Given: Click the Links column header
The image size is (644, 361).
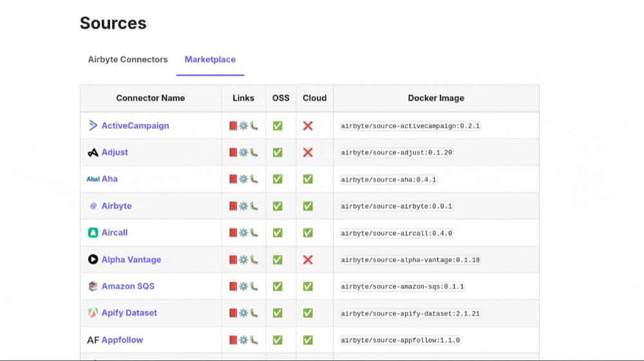Looking at the screenshot, I should (243, 98).
